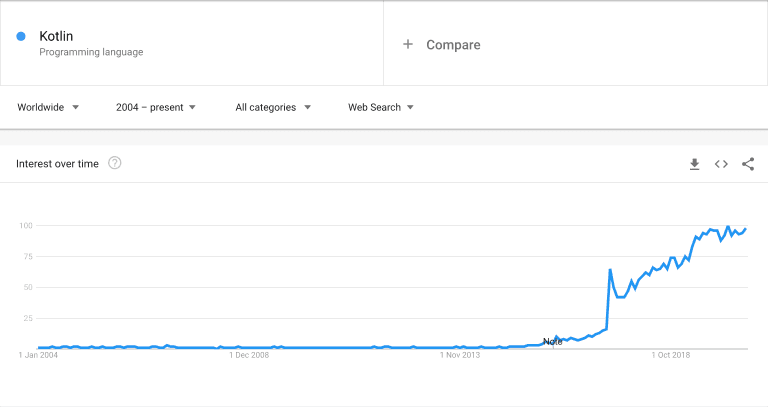Open the All categories dropdown
This screenshot has width=768, height=407.
(273, 107)
